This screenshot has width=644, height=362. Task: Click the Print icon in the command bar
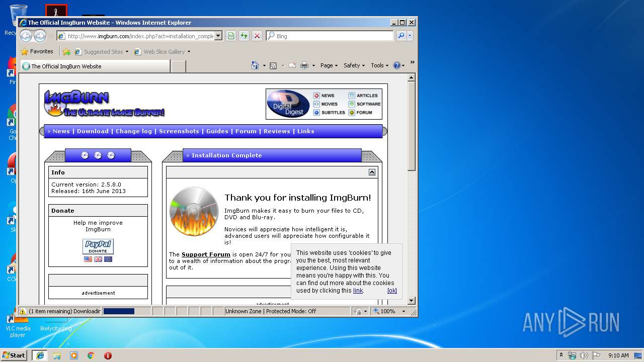coord(304,65)
